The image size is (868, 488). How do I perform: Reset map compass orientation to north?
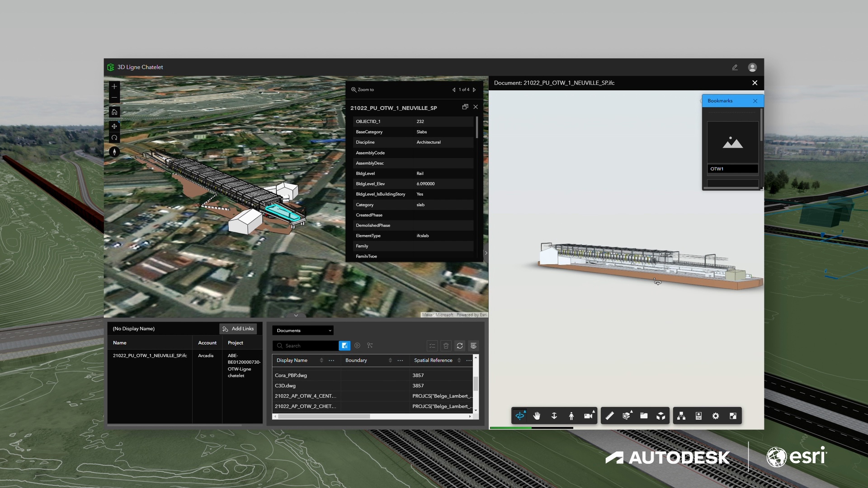pos(114,152)
